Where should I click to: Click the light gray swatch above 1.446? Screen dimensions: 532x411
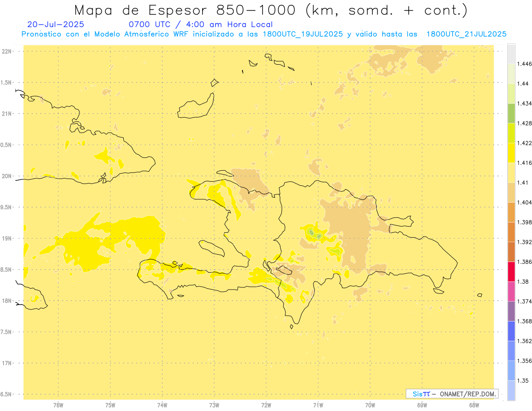tap(511, 54)
